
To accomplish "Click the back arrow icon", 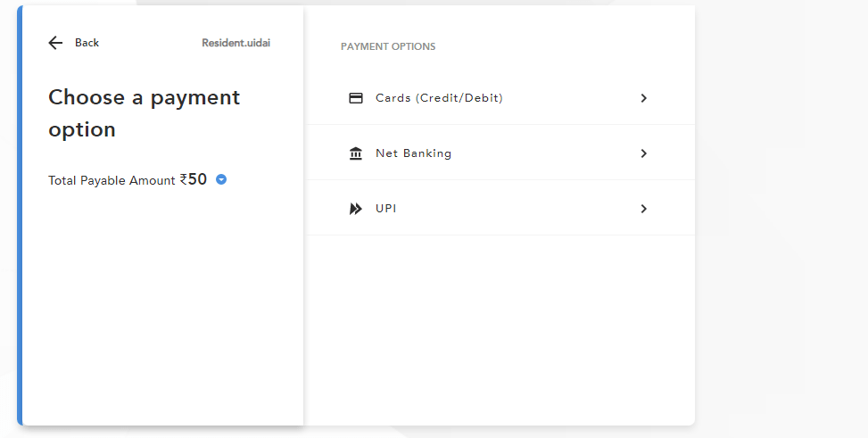I will tap(55, 43).
